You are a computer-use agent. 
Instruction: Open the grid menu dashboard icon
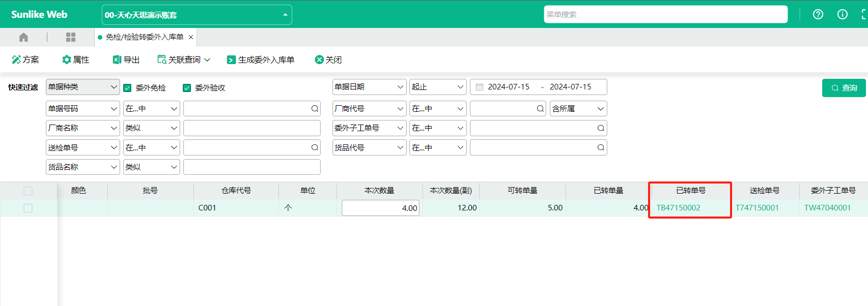coord(71,37)
